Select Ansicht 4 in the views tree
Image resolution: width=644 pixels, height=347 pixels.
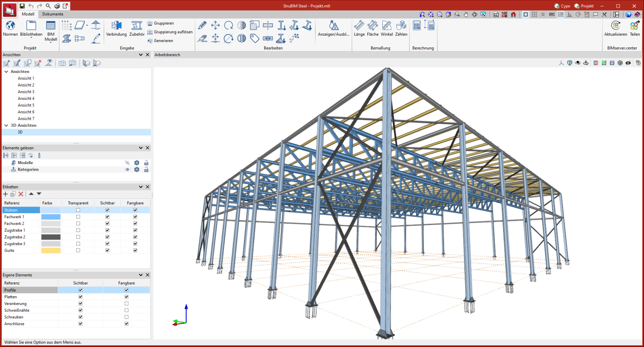point(26,99)
